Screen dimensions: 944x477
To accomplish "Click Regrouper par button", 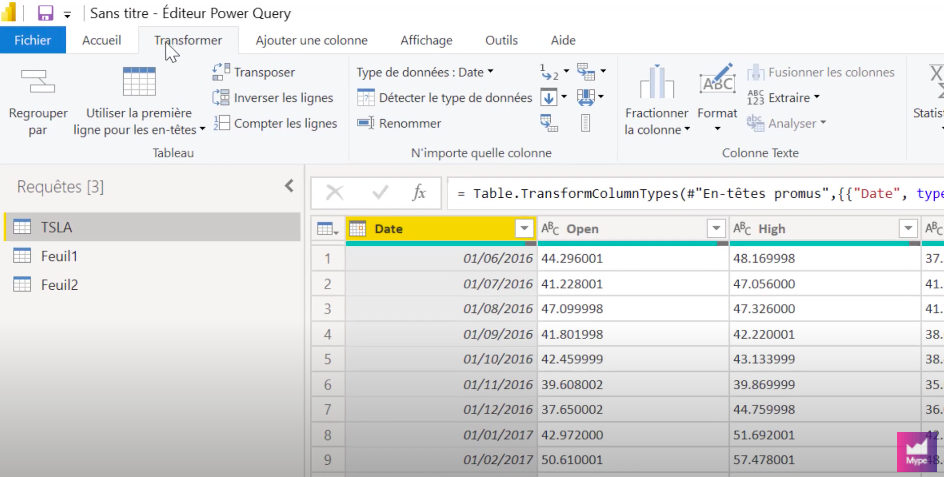I will tap(38, 101).
